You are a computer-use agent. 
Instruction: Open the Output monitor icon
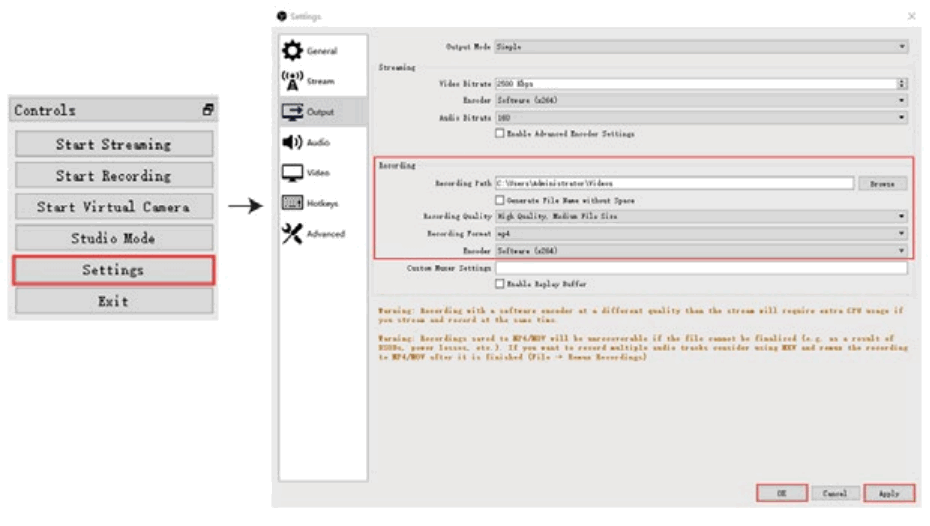click(x=292, y=111)
